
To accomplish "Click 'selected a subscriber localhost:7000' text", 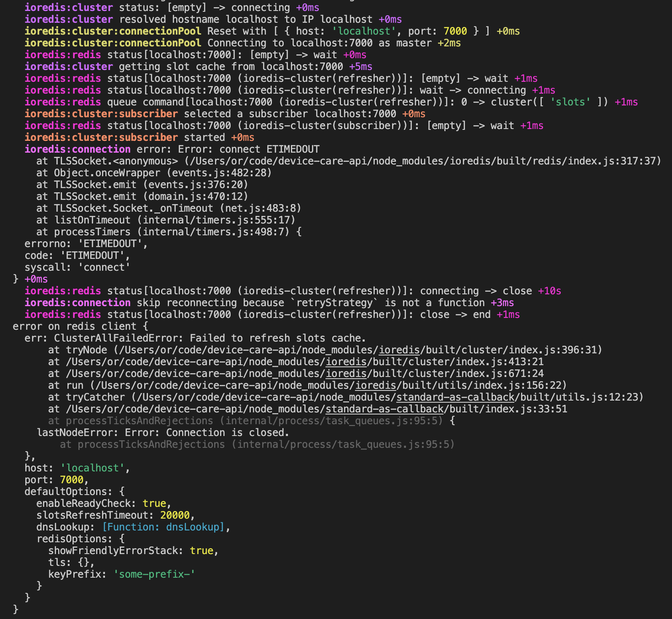I will point(290,114).
